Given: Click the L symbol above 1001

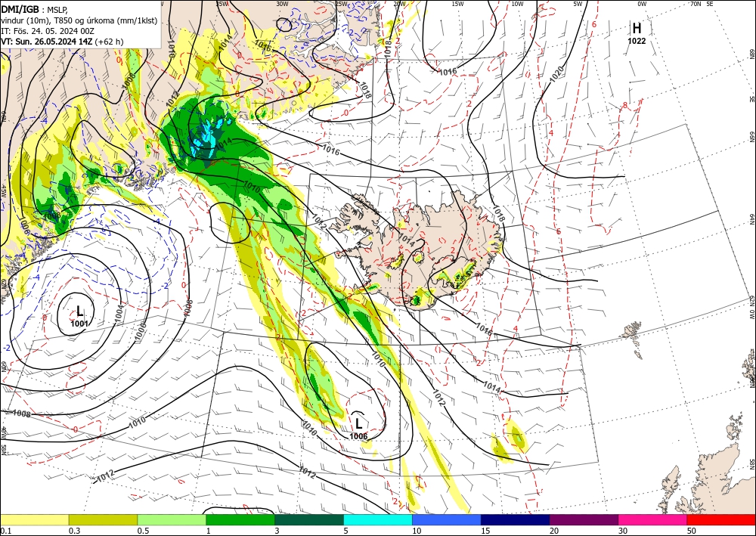Looking at the screenshot, I should (79, 311).
